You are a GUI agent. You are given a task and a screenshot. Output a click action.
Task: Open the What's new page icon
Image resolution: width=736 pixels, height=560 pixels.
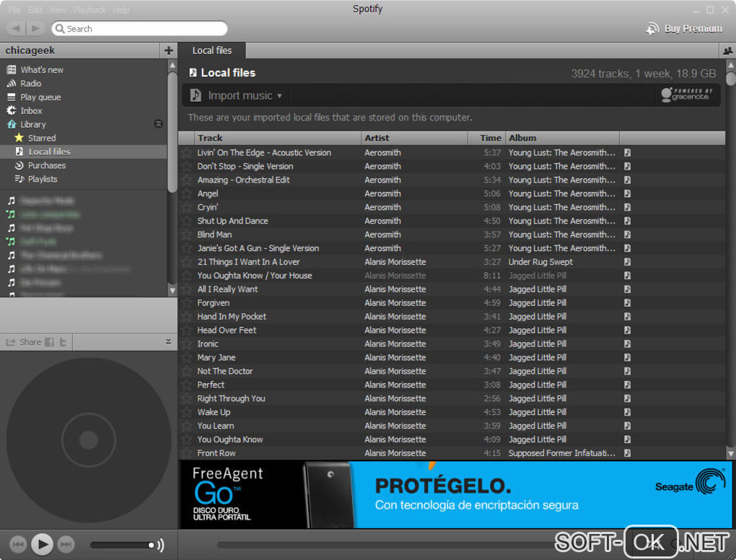(x=12, y=69)
